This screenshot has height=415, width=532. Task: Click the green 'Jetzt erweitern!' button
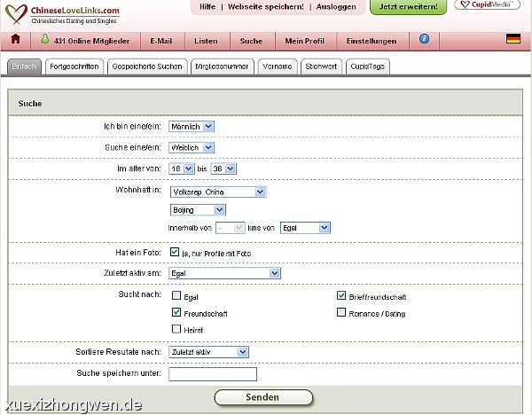pyautogui.click(x=408, y=7)
